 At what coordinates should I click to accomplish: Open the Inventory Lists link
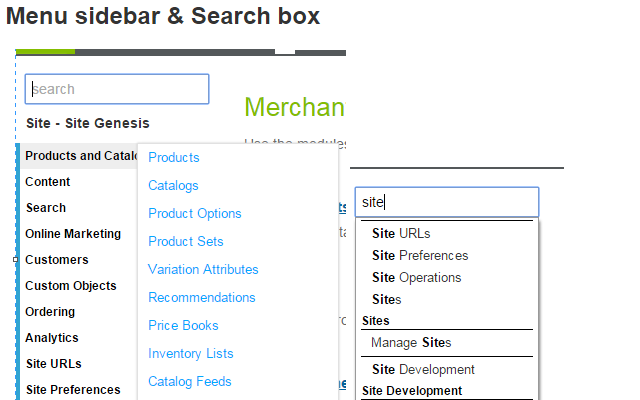click(x=191, y=353)
